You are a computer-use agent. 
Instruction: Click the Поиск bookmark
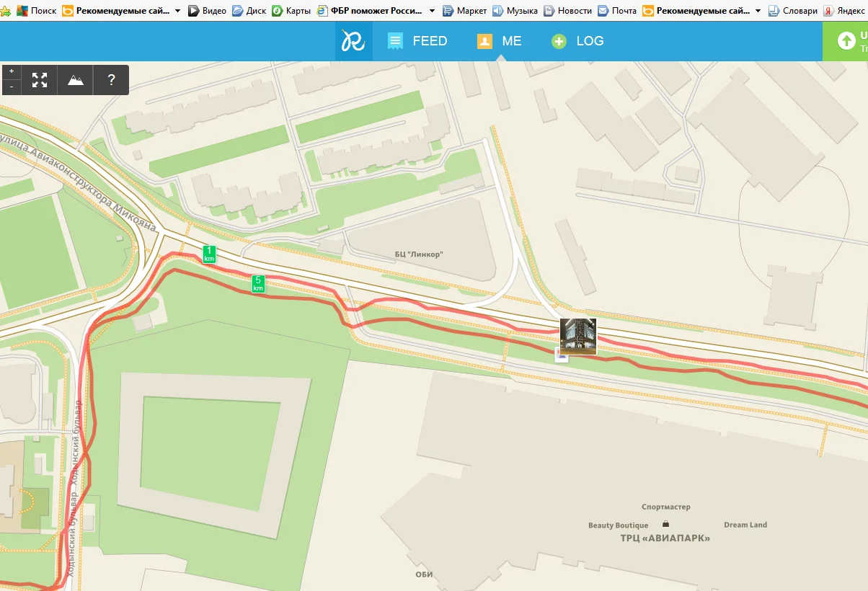(37, 11)
